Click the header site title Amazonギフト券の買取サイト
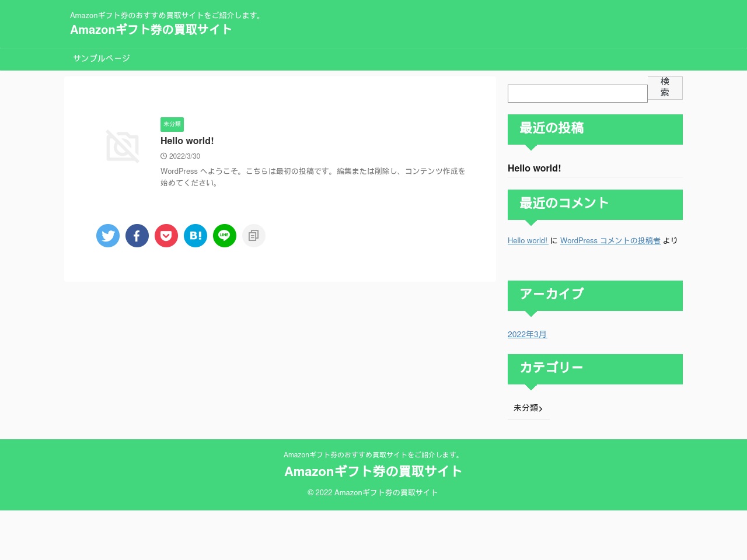The height and width of the screenshot is (560, 747). point(151,30)
